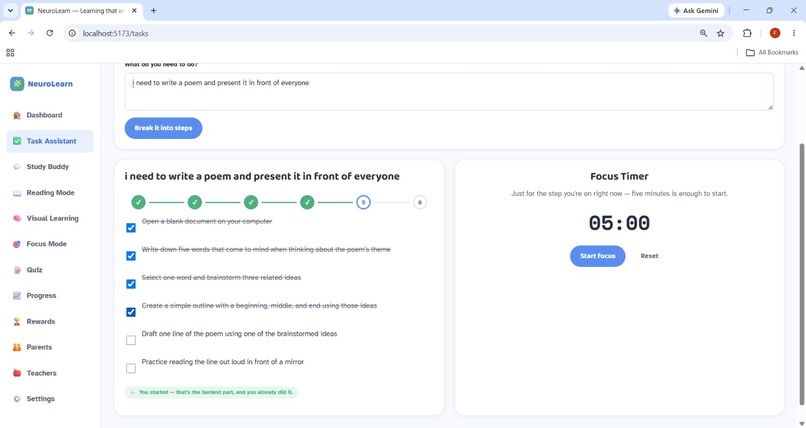The image size is (806, 428).
Task: Open the apps grid icon in bookmarks bar
Action: (x=10, y=52)
